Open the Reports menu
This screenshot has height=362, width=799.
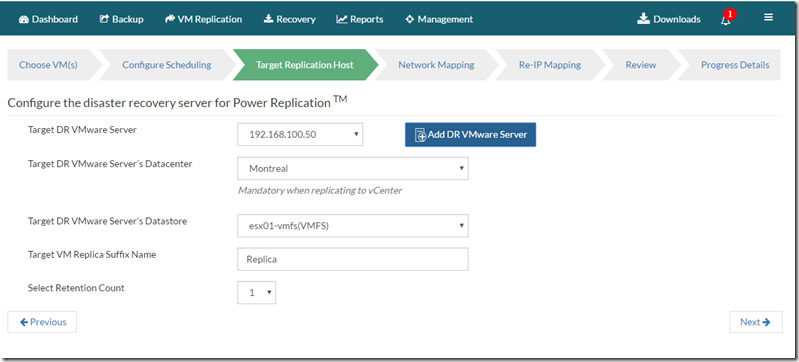pyautogui.click(x=360, y=19)
